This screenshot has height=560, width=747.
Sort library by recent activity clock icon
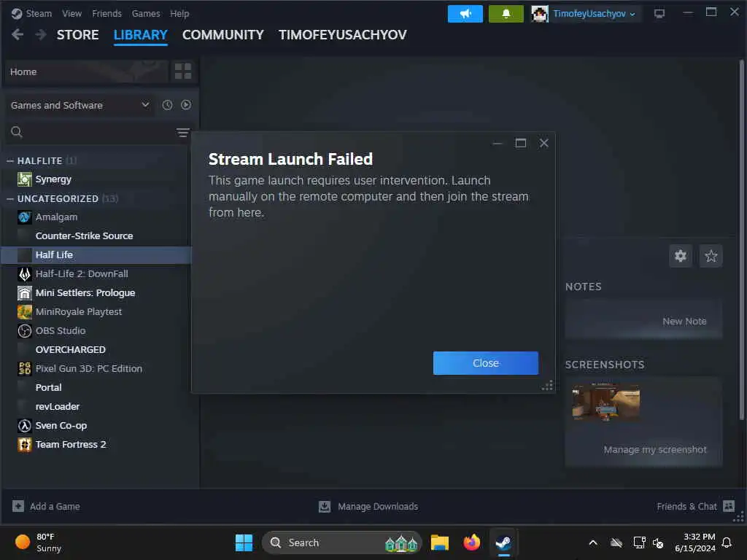point(167,105)
